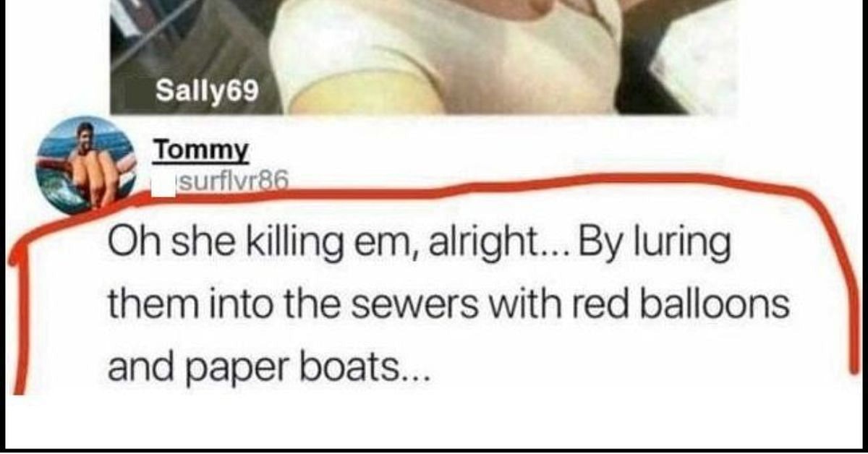This screenshot has height=454, width=868.
Task: Click the white redaction box before surflvr86
Action: (164, 184)
